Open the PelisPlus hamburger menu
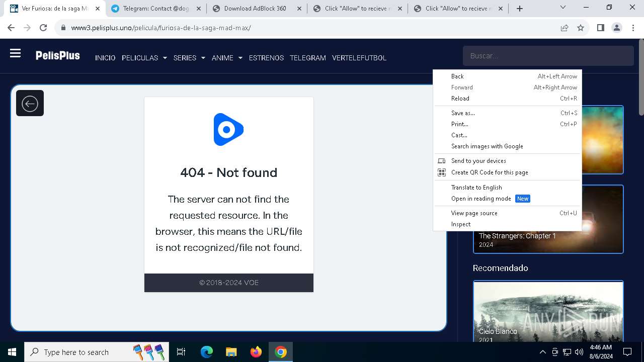Viewport: 644px width, 362px height. pyautogui.click(x=15, y=53)
